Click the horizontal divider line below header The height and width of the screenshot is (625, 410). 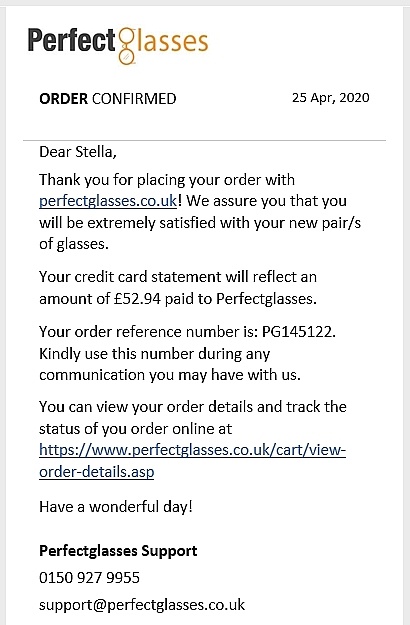(204, 140)
